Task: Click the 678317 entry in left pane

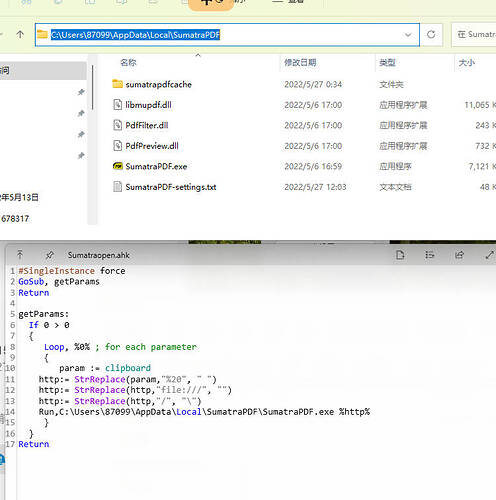Action: (15, 219)
